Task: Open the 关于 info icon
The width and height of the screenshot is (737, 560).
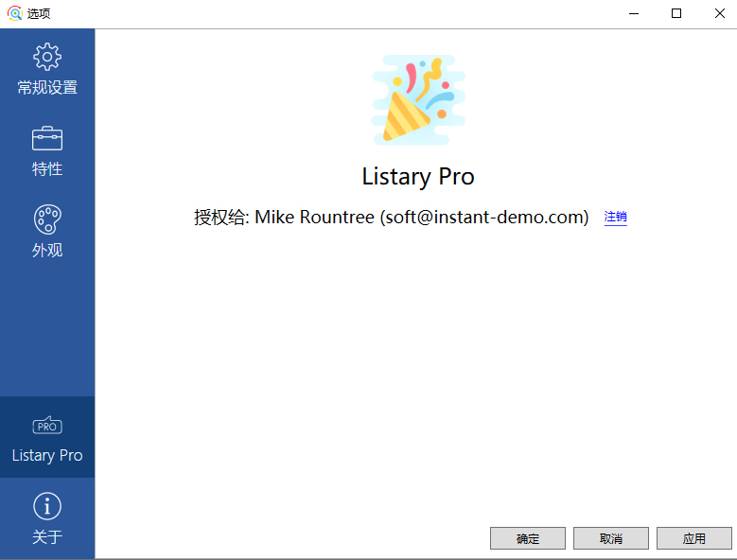Action: click(x=47, y=506)
